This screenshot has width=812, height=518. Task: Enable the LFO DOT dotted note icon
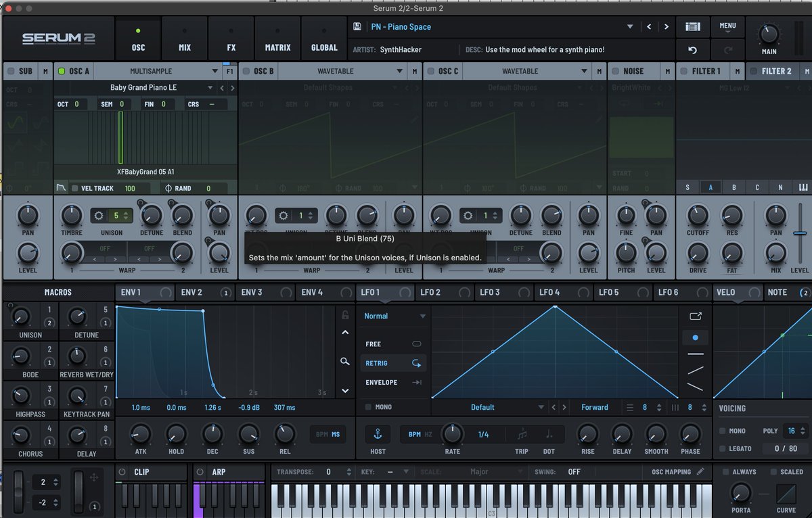[549, 434]
